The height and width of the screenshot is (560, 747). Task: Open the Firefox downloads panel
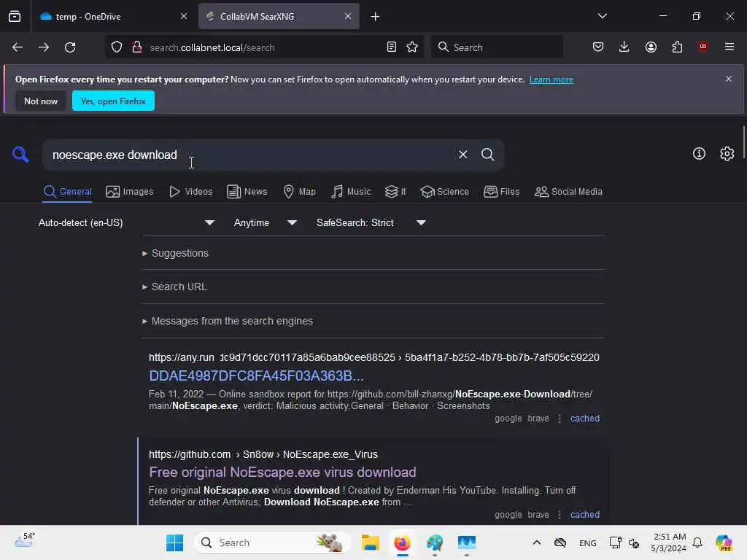[x=624, y=47]
